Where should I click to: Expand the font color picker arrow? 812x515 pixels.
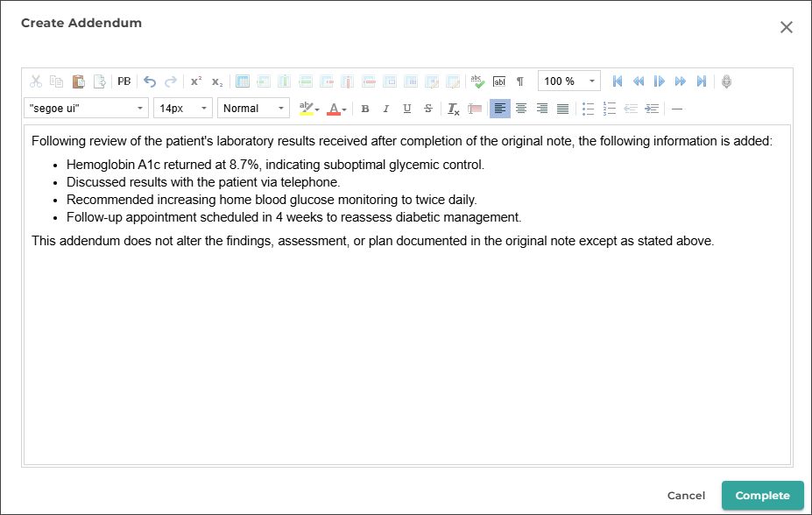344,109
